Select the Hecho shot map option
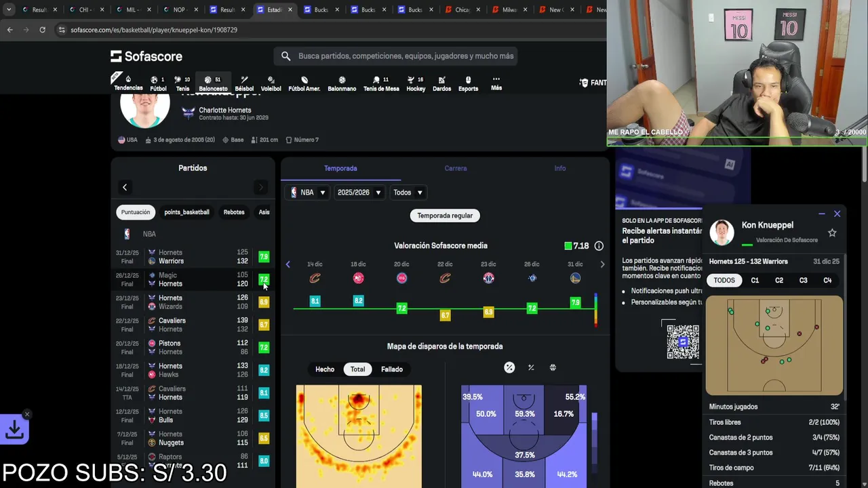 click(325, 369)
